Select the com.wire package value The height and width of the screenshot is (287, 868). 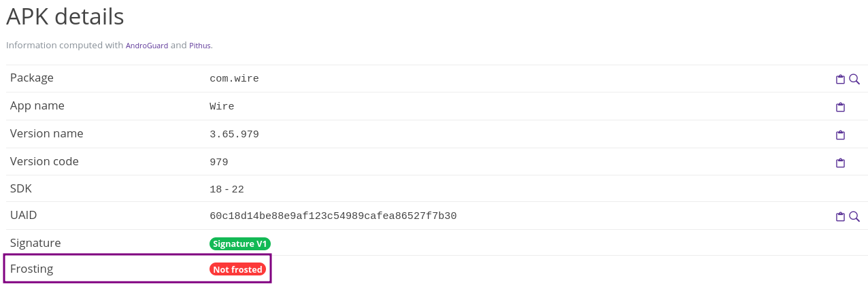(234, 79)
